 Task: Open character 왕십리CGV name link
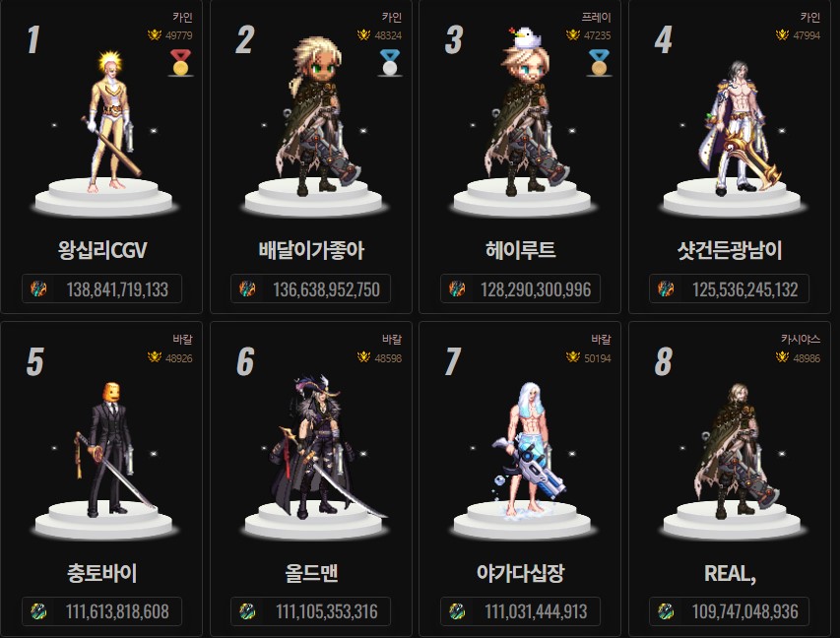[x=102, y=250]
